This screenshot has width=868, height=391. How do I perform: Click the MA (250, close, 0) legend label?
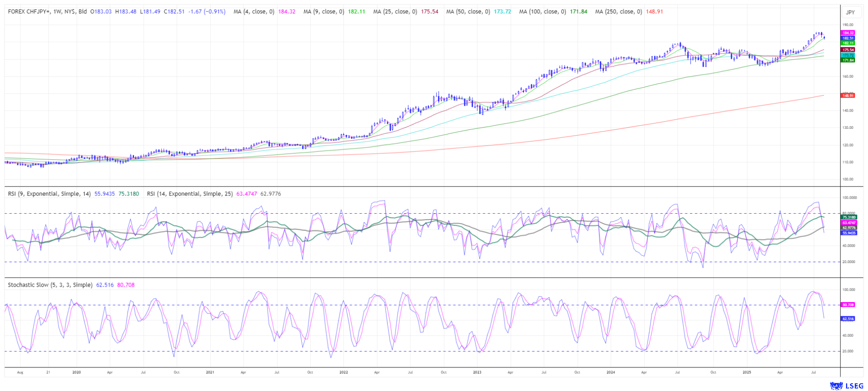(618, 12)
